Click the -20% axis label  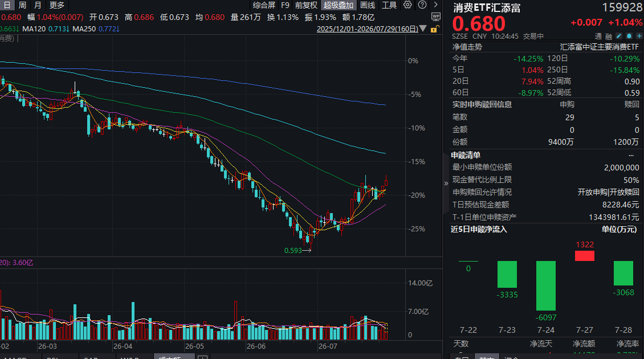click(417, 195)
